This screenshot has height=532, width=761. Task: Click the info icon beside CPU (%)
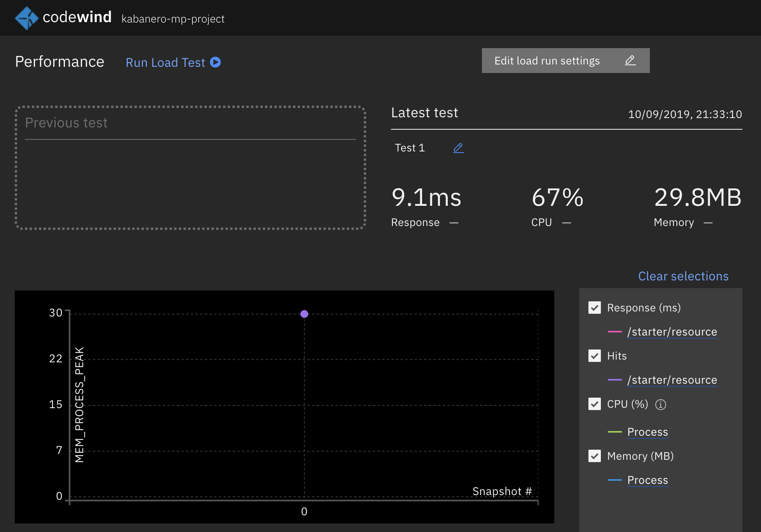click(x=660, y=405)
